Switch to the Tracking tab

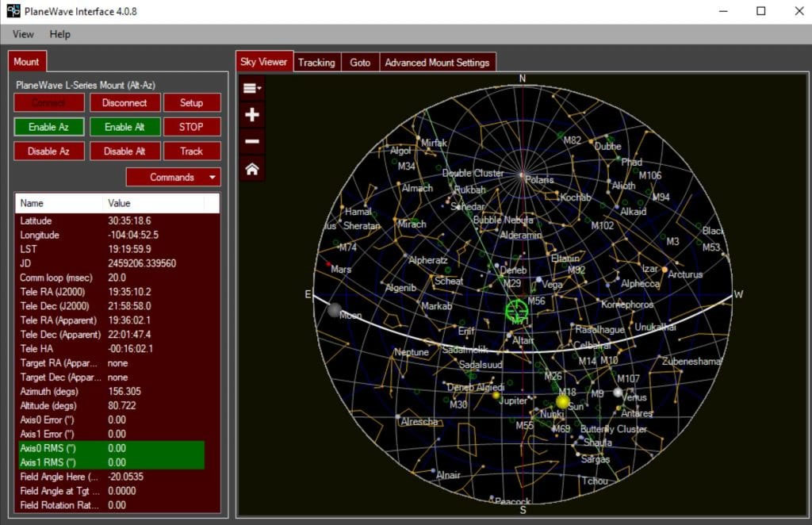pos(316,63)
